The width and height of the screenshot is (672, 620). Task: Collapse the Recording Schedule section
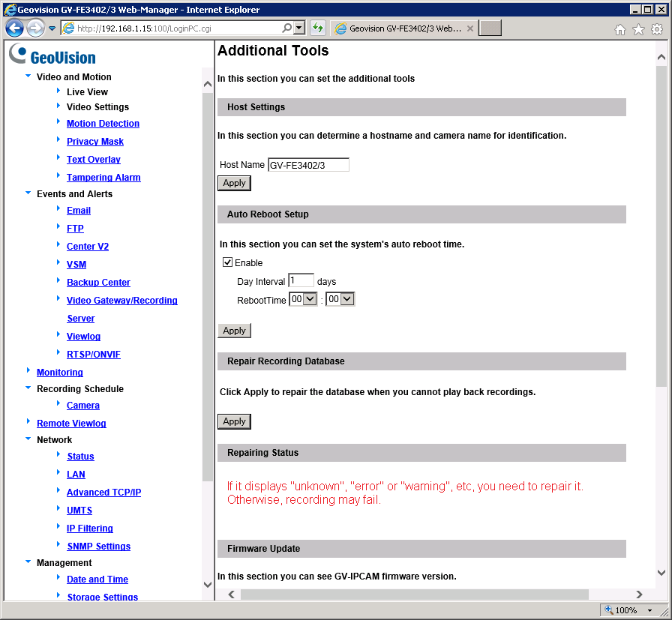[x=28, y=388]
